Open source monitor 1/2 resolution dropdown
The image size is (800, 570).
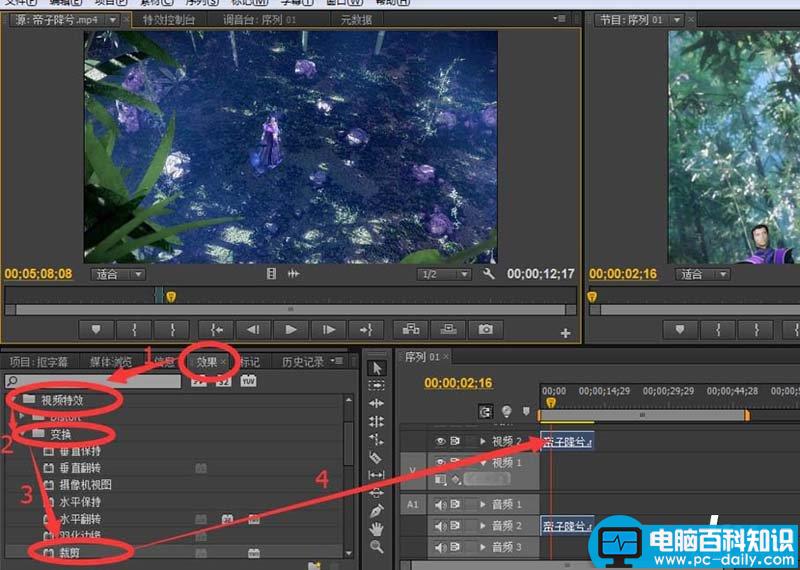coord(443,274)
